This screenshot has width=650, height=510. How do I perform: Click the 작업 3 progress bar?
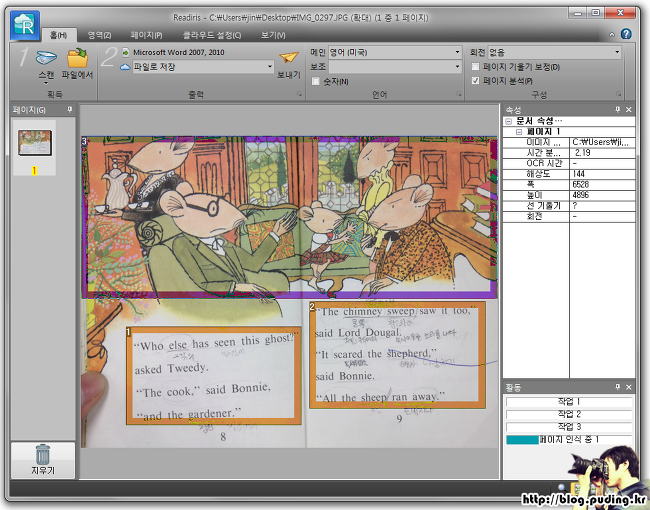click(569, 427)
